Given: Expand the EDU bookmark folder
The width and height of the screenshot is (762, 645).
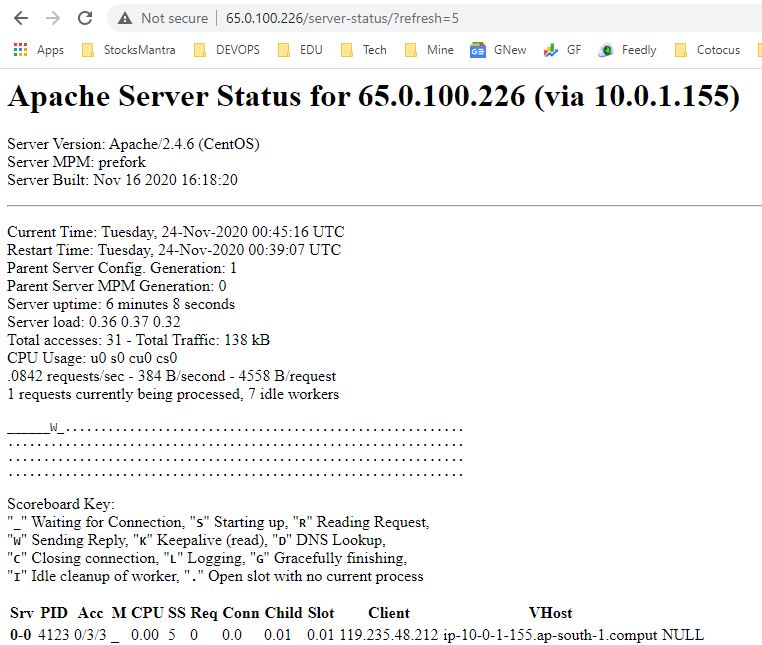Looking at the screenshot, I should 301,50.
